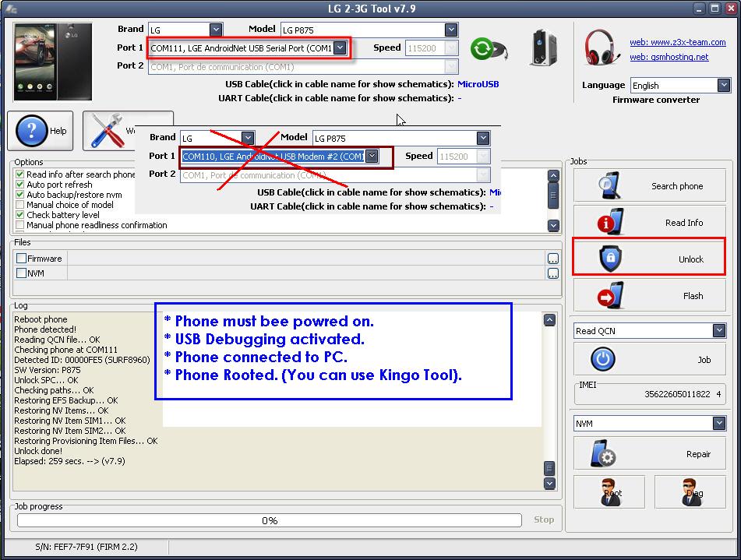Image resolution: width=741 pixels, height=560 pixels.
Task: Select log line 'Unlock done!'
Action: pos(38,451)
